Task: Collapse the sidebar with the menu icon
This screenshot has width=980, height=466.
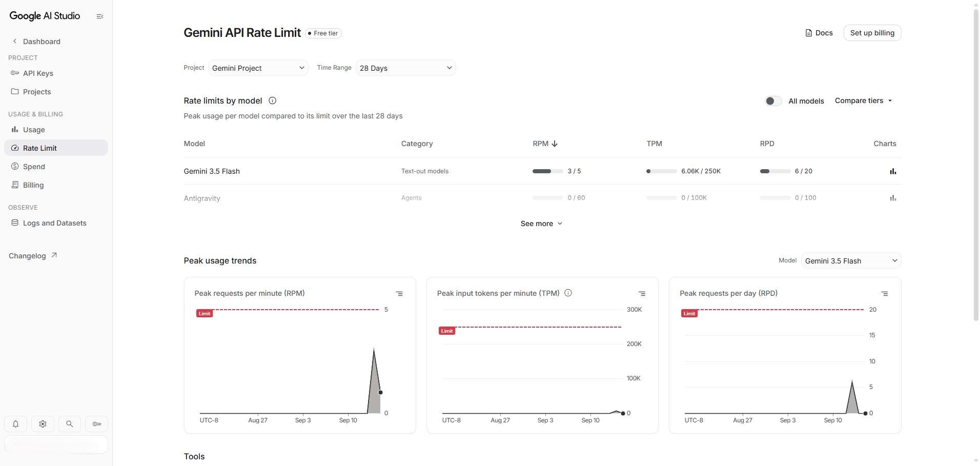Action: [x=100, y=16]
